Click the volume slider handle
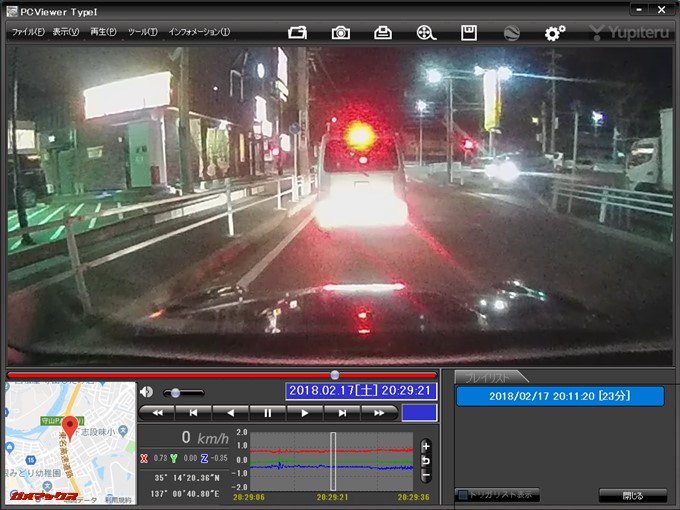Image resolution: width=680 pixels, height=510 pixels. coord(176,393)
